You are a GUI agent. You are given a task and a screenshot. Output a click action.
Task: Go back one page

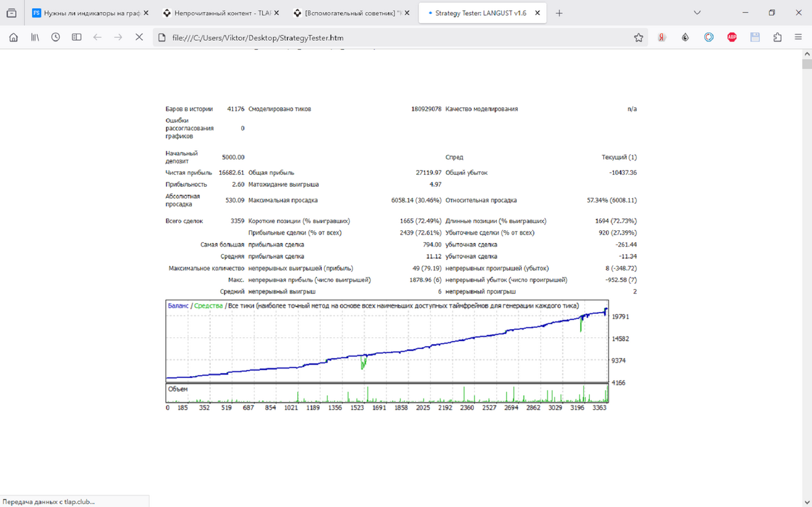(97, 38)
